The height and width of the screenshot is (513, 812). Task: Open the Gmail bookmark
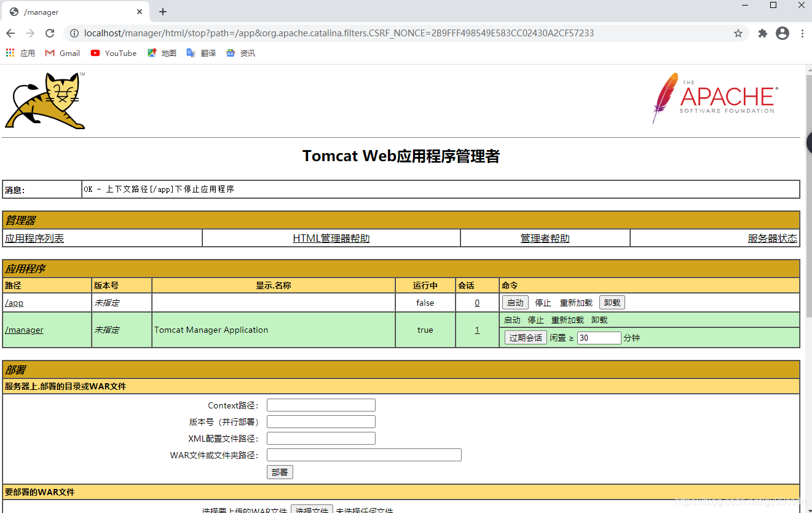pyautogui.click(x=63, y=53)
